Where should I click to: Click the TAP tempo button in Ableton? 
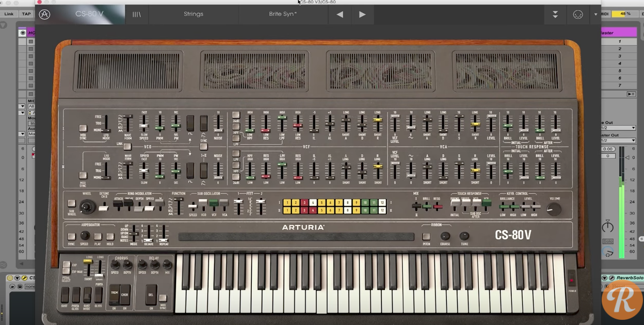coord(26,14)
